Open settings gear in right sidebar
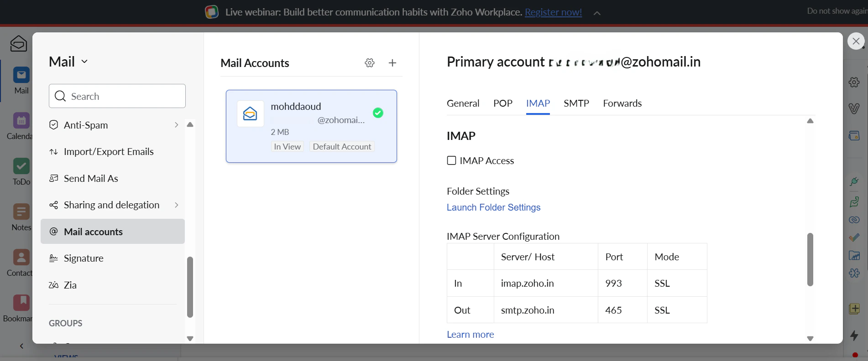The width and height of the screenshot is (868, 361). click(854, 82)
